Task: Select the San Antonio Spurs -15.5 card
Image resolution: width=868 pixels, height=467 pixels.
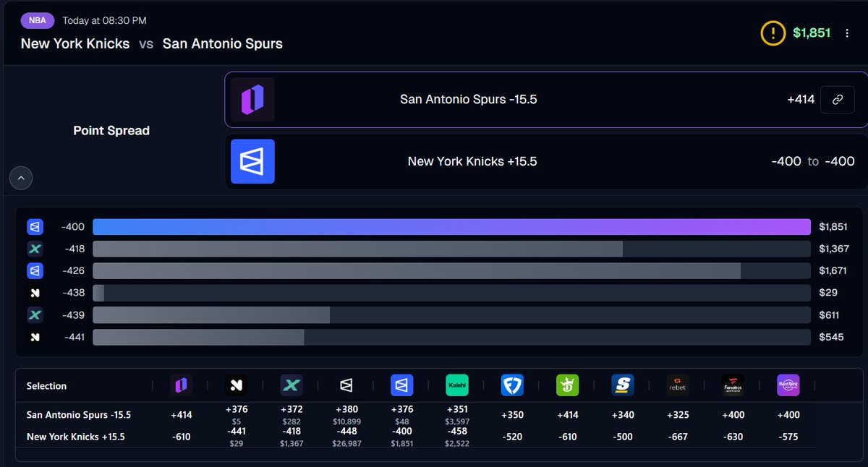Action: (545, 100)
